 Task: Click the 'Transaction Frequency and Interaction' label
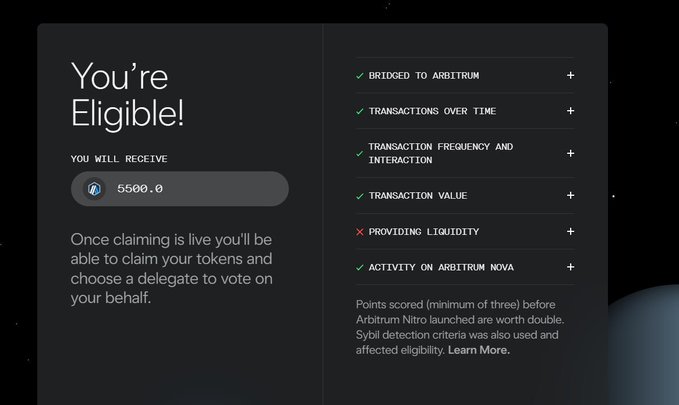click(x=440, y=153)
